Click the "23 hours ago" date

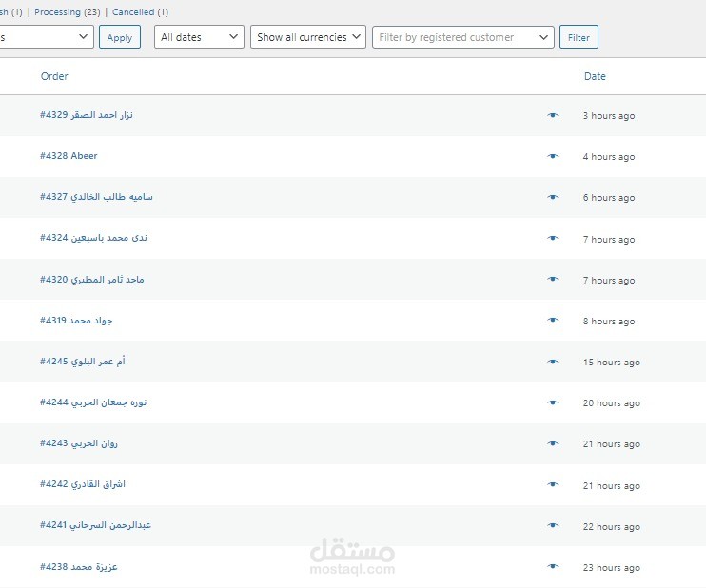(x=612, y=568)
